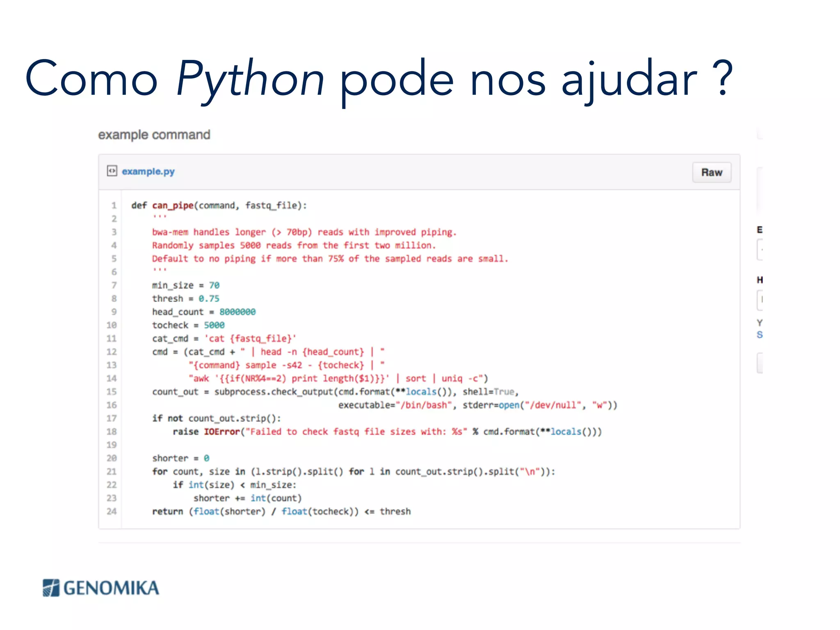The image size is (840, 630).
Task: Click the 'return (float(shorter)' line
Action: (x=281, y=511)
